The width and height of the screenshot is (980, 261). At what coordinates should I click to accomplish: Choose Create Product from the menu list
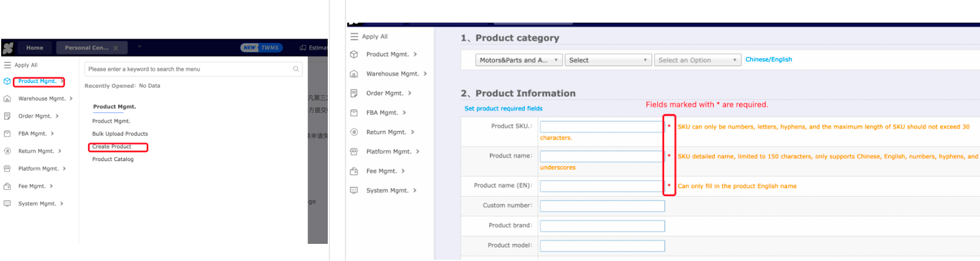112,147
